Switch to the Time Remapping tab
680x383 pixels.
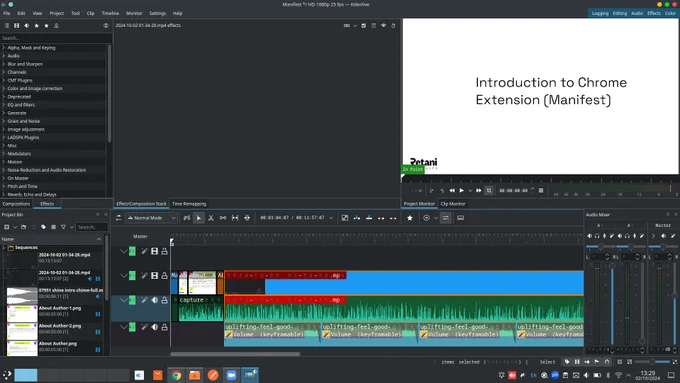[189, 204]
